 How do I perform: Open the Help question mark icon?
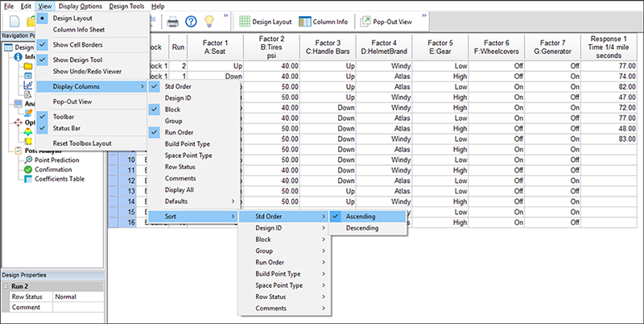(191, 22)
